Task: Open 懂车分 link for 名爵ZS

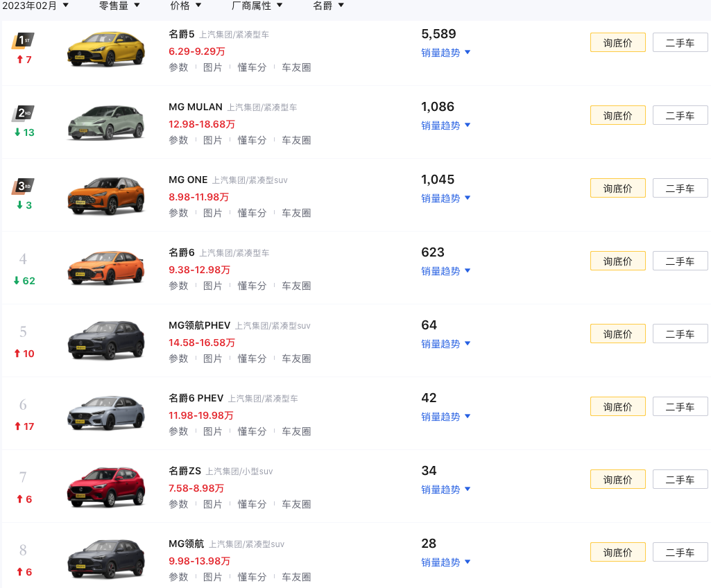Action: click(x=252, y=504)
